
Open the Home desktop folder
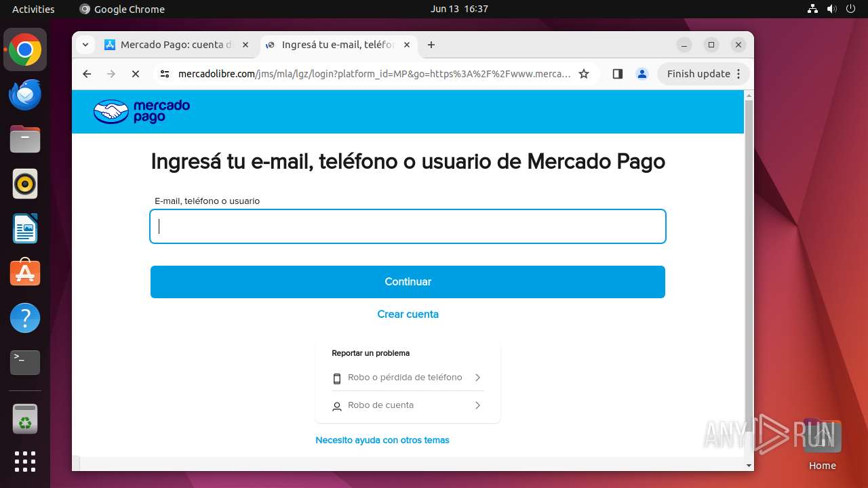click(x=822, y=443)
